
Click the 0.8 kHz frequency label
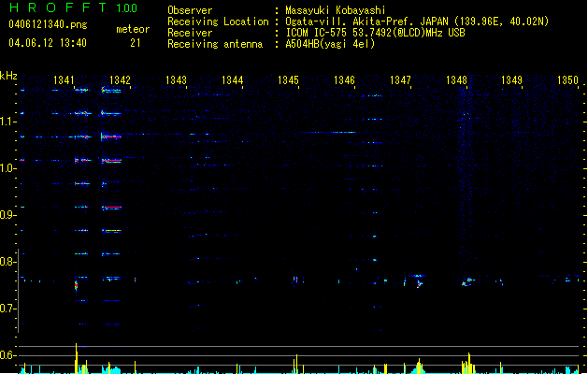click(7, 262)
